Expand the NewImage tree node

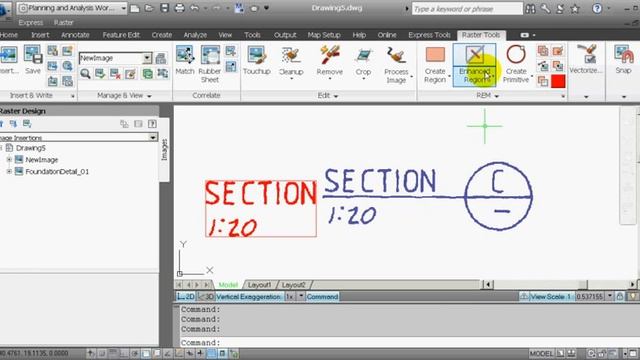(9, 160)
